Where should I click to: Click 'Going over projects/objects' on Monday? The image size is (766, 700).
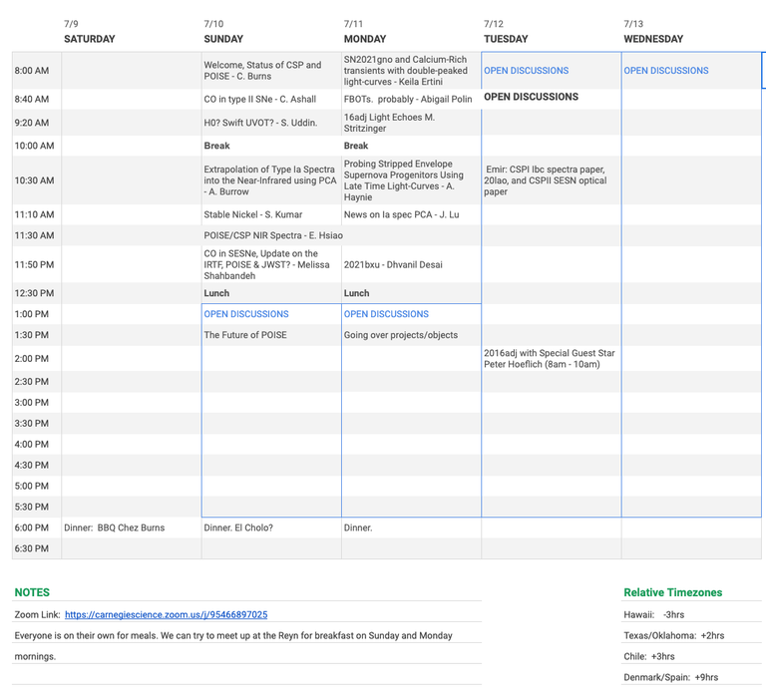coord(401,335)
